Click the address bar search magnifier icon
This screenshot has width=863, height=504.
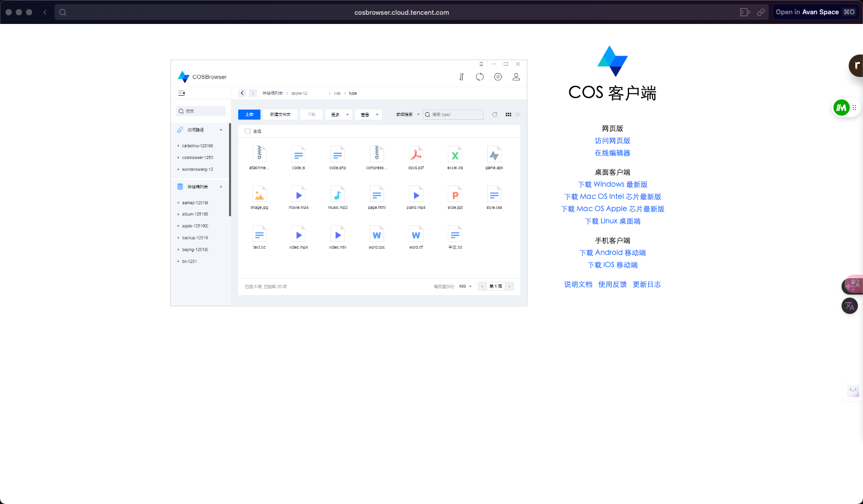point(63,12)
